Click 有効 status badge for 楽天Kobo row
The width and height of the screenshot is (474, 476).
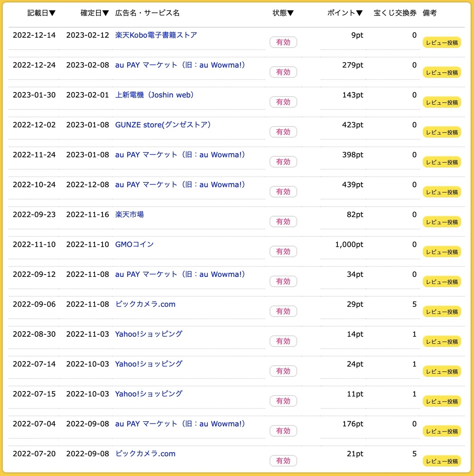point(283,42)
